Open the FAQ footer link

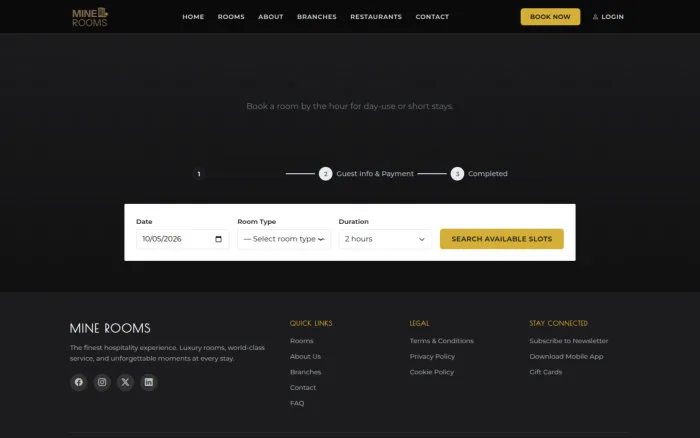(x=297, y=403)
